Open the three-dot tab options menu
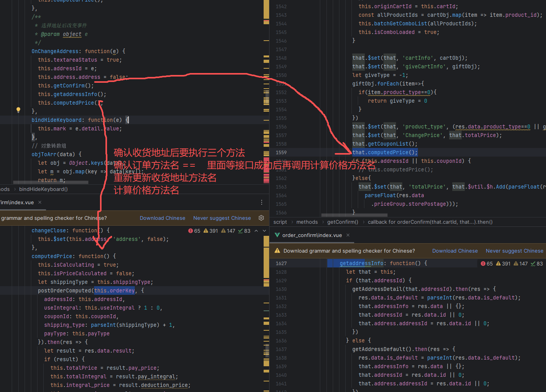This screenshot has width=546, height=392. pos(262,202)
